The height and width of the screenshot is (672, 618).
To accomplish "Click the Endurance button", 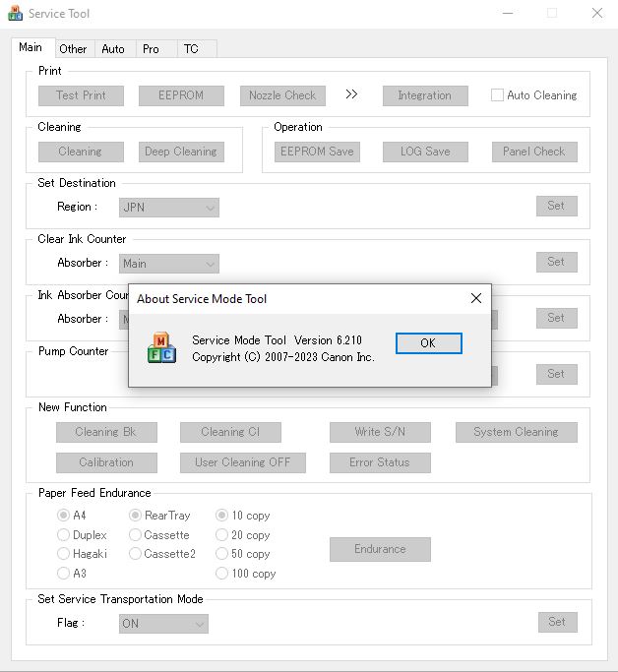I will tap(380, 549).
